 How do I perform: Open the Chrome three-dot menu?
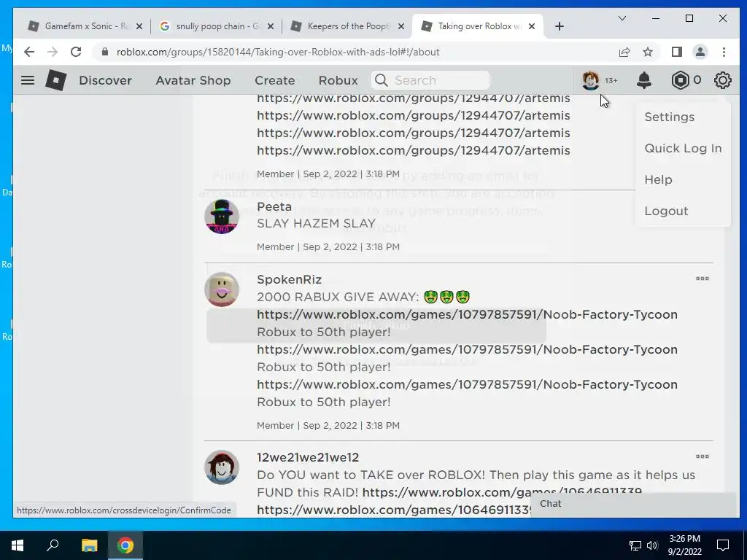724,52
